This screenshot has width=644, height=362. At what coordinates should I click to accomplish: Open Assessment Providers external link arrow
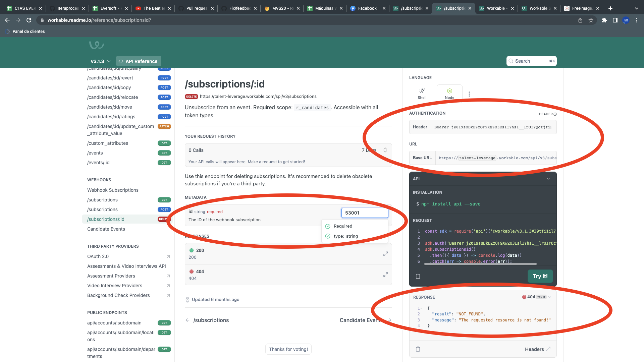click(x=168, y=276)
